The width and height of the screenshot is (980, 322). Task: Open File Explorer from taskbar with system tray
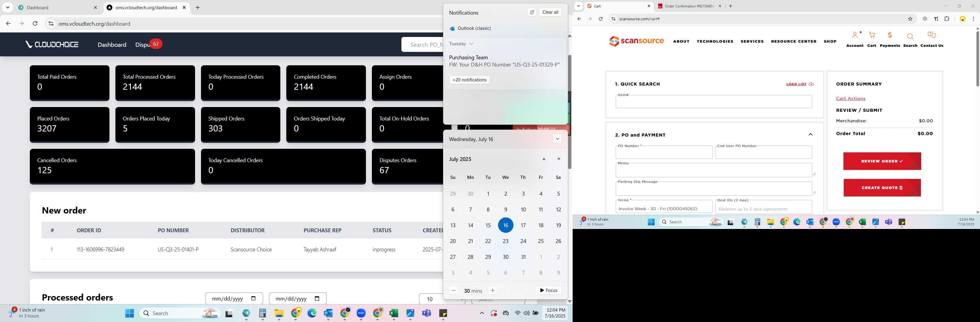coord(279,313)
